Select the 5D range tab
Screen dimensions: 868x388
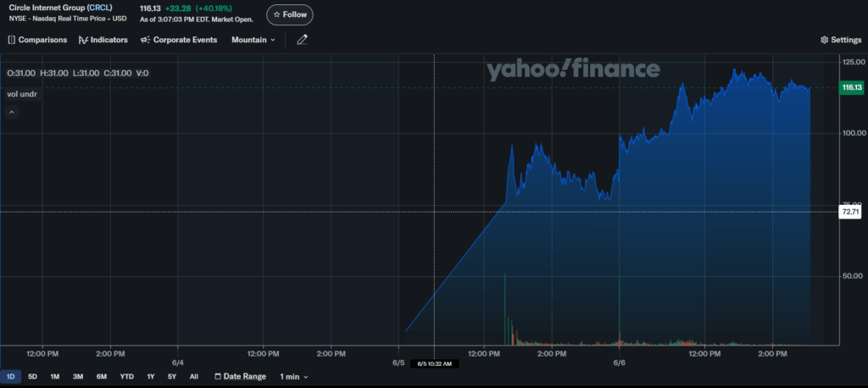(x=33, y=376)
